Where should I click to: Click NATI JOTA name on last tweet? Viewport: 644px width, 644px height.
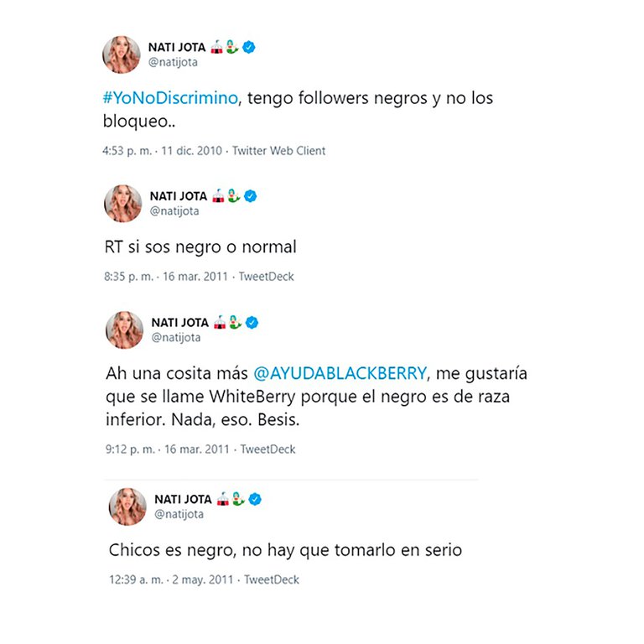(183, 500)
